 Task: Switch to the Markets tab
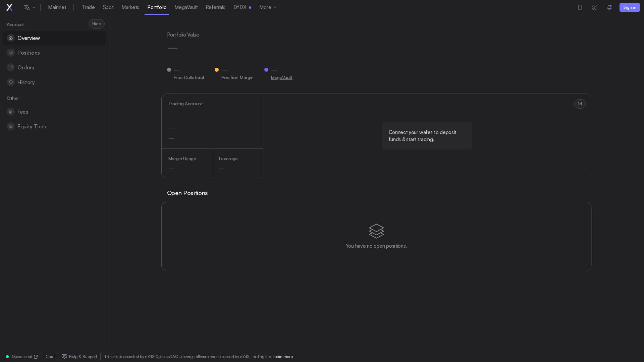130,7
